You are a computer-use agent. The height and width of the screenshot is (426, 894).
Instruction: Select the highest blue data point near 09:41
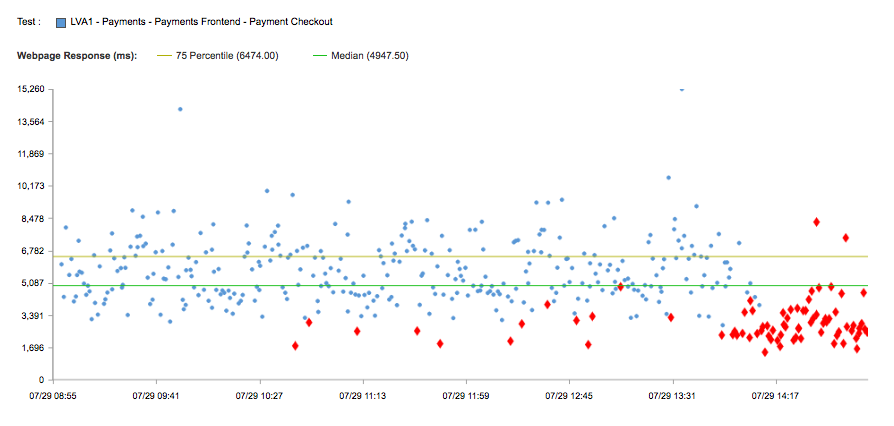point(180,109)
